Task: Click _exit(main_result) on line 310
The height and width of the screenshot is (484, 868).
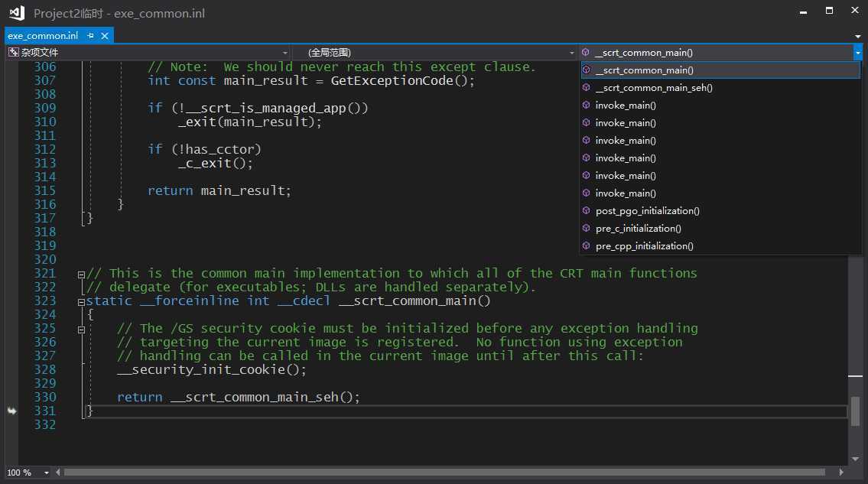Action: [x=245, y=122]
